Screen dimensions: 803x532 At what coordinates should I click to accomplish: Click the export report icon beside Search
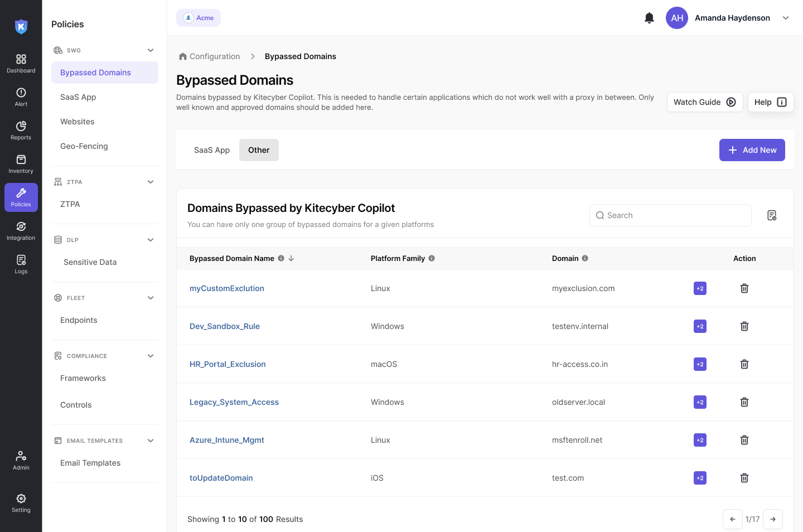pyautogui.click(x=772, y=215)
